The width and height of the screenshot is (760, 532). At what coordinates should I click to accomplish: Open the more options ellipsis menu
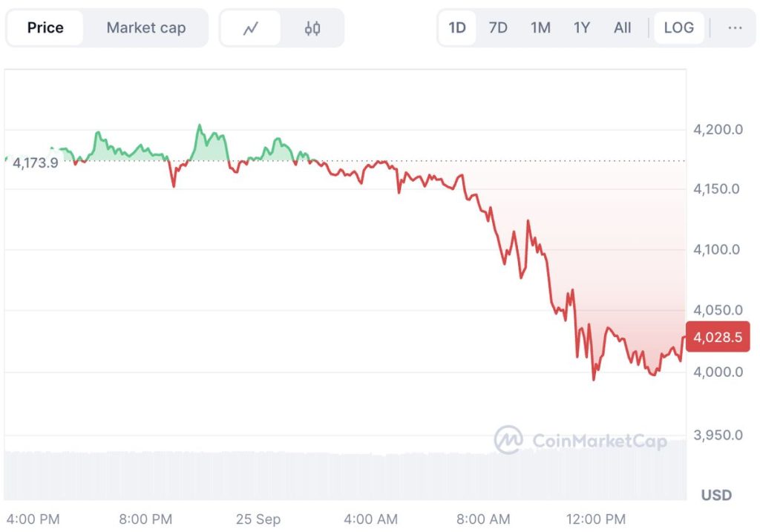(735, 27)
